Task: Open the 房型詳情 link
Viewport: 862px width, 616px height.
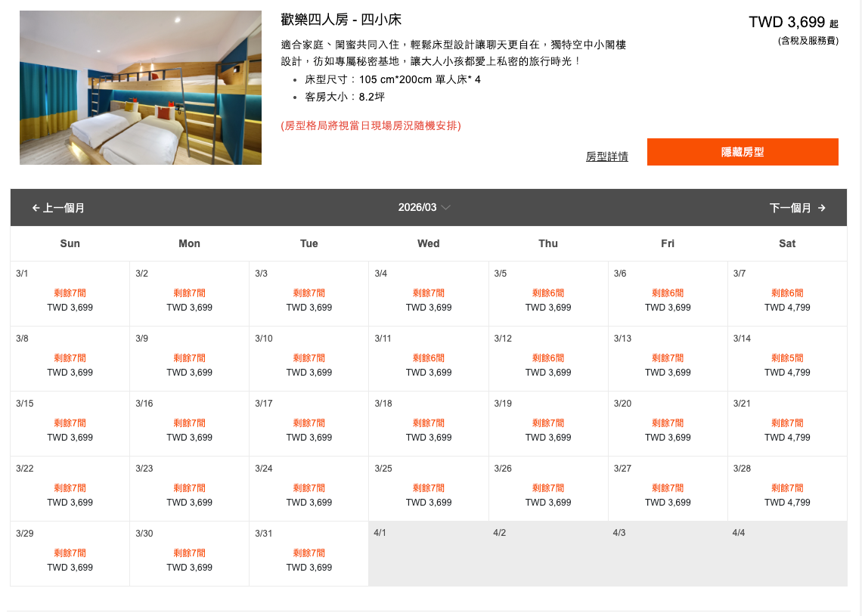Action: coord(606,156)
